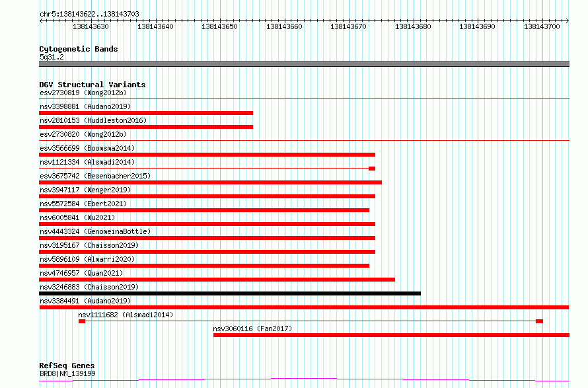Click the RefSeq Genes track title
Screen dimensions: 588x388
pyautogui.click(x=67, y=366)
